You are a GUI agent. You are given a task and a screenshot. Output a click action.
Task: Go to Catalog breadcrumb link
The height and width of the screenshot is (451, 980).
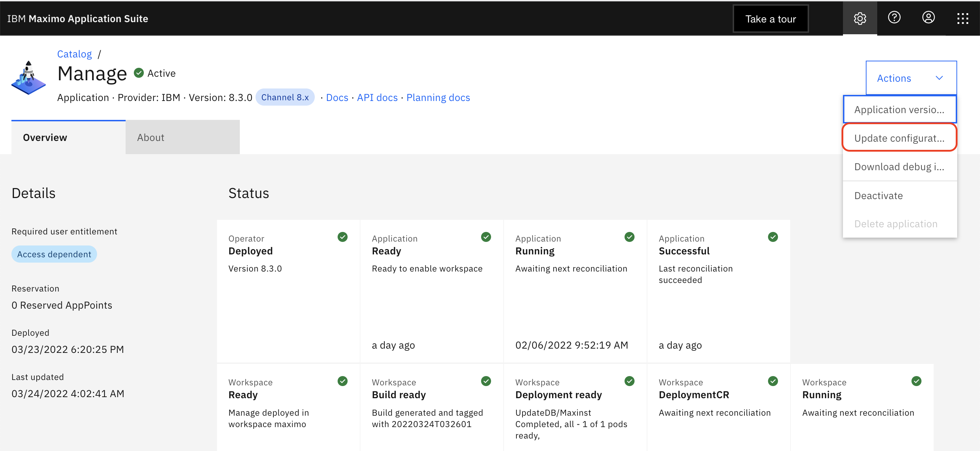[x=74, y=54]
